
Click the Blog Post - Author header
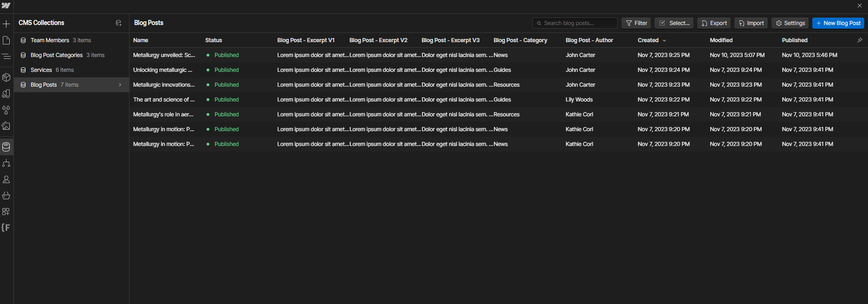coord(589,40)
